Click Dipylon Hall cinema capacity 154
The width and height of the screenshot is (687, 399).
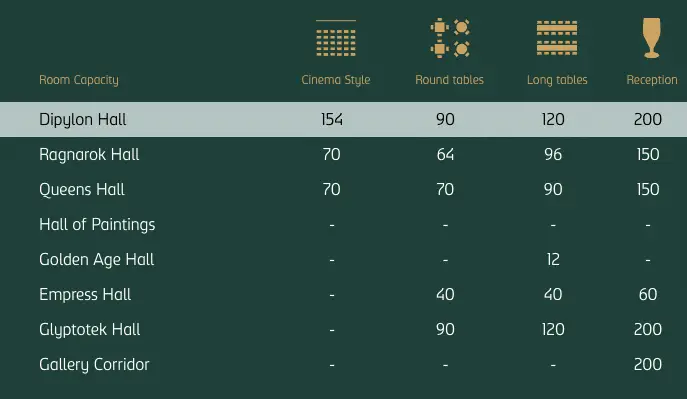coord(332,120)
